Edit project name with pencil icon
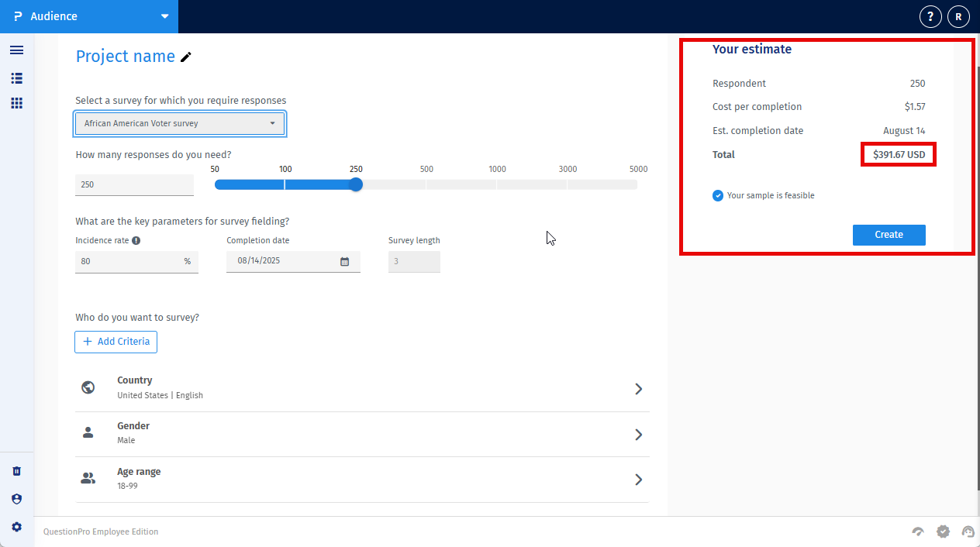The height and width of the screenshot is (547, 980). coord(186,57)
